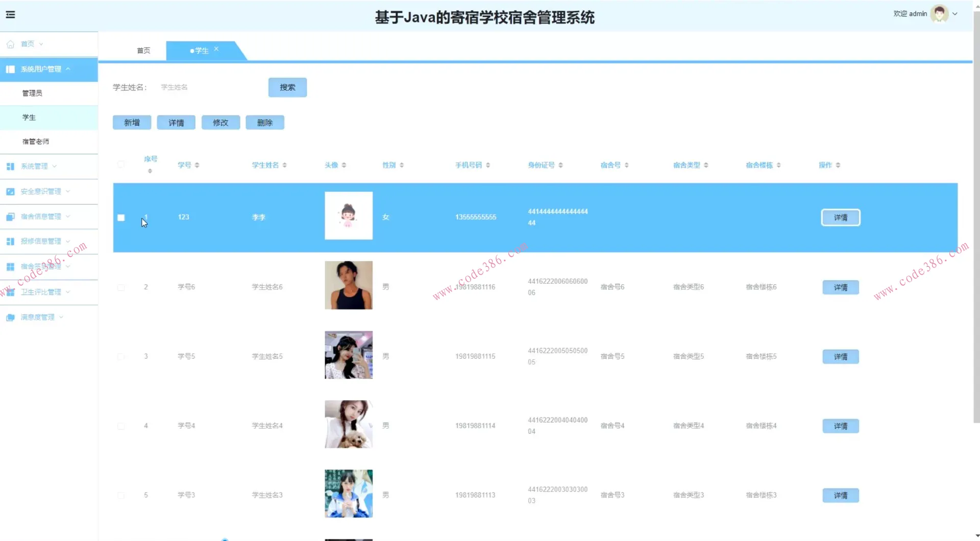Viewport: 980px width, 541px height.
Task: Click 详情 button for student 学生姓名5
Action: tap(840, 356)
